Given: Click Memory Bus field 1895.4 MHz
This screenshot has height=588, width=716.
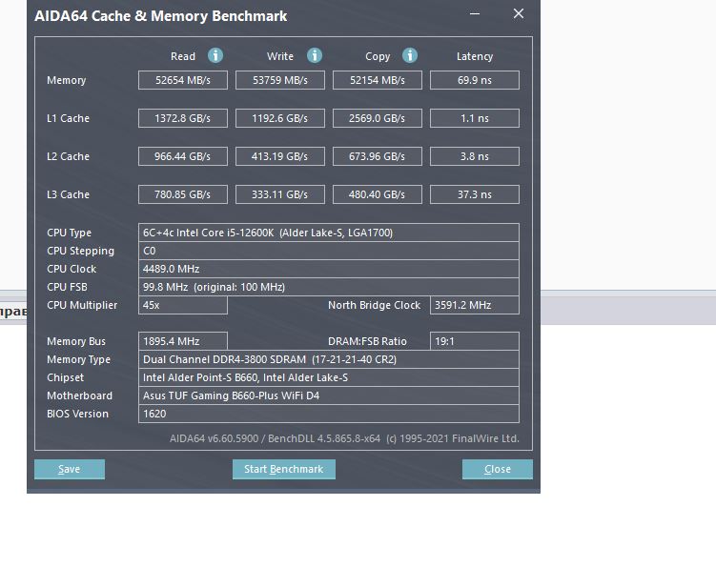Looking at the screenshot, I should [183, 341].
